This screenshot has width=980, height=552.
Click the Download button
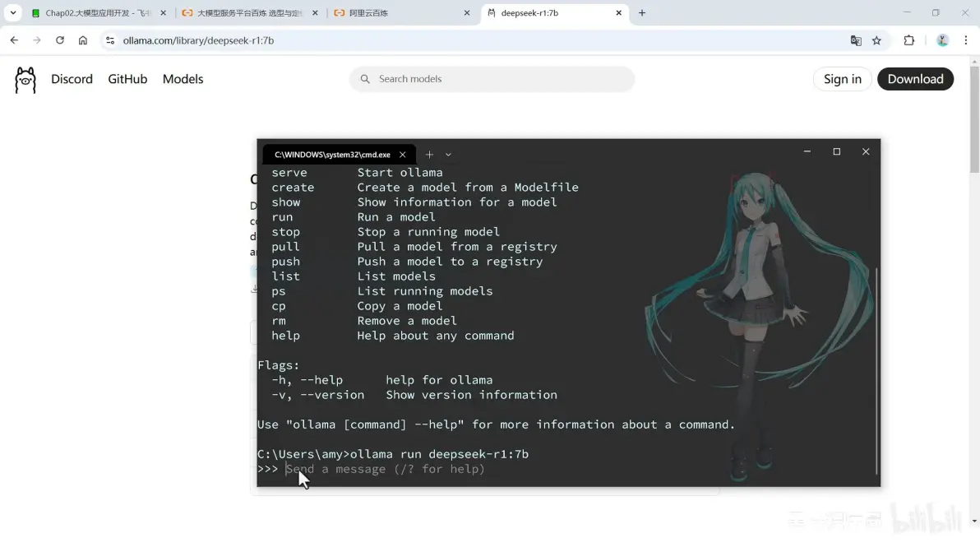915,79
